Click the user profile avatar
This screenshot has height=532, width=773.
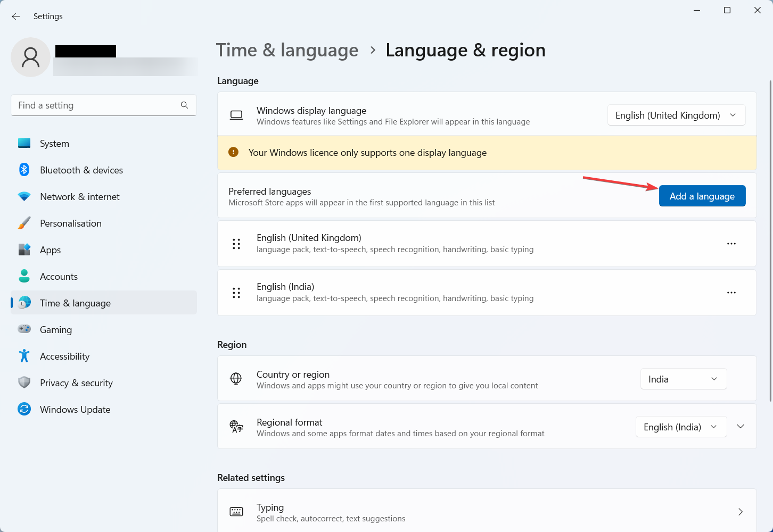pyautogui.click(x=31, y=57)
